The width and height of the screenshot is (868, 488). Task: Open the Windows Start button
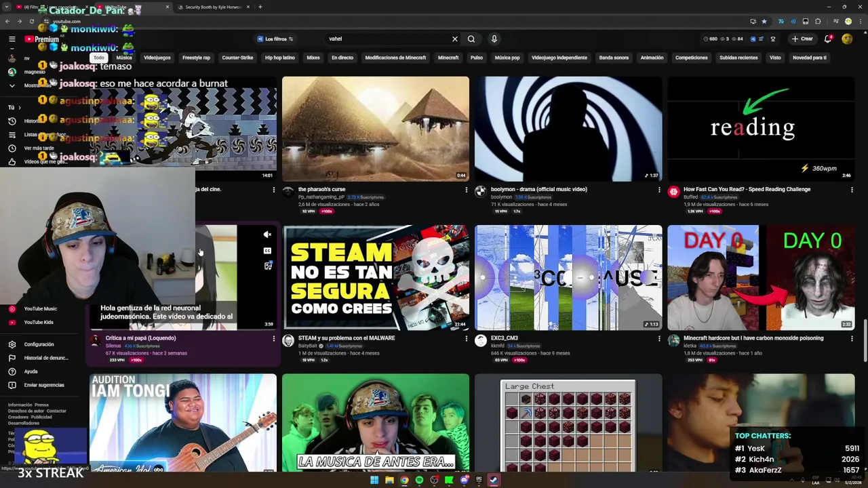374,480
